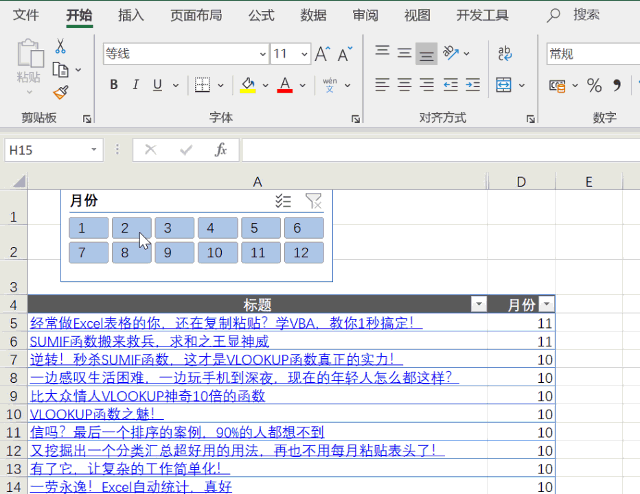640x494 pixels.
Task: Open the font size dropdown
Action: tap(304, 54)
